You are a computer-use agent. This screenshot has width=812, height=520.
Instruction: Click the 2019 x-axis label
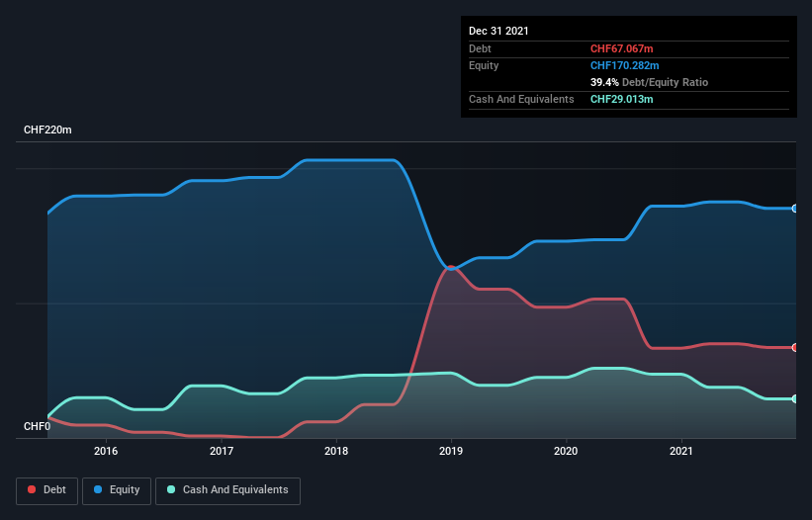click(451, 451)
